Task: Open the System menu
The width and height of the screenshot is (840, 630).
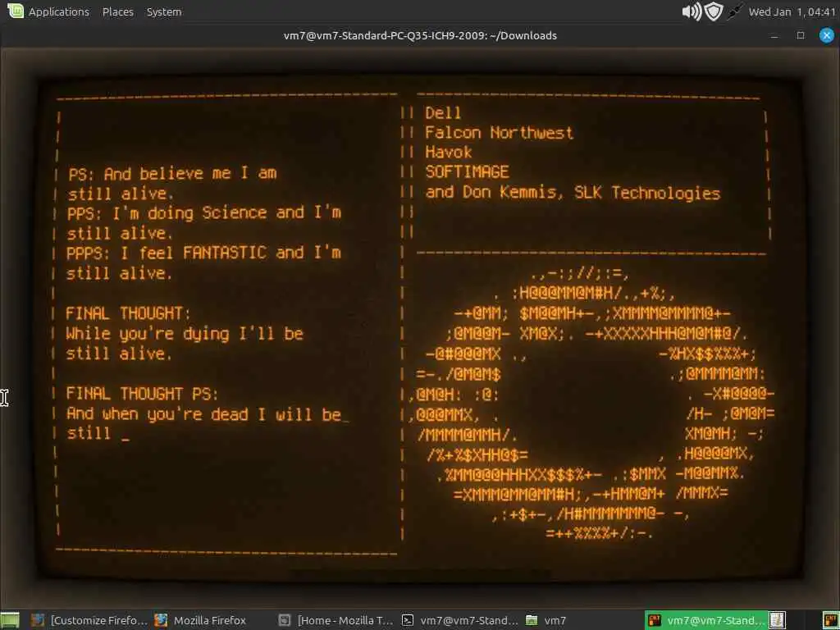Action: (x=164, y=11)
